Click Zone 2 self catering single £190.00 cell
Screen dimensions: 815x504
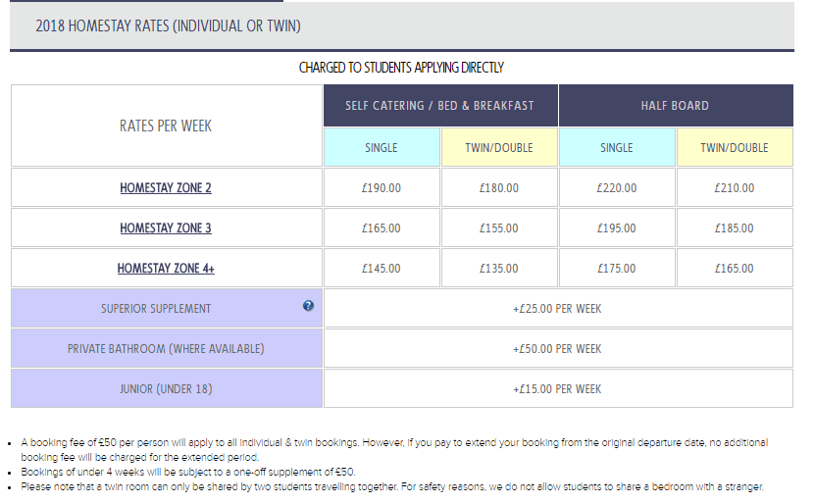tap(382, 188)
